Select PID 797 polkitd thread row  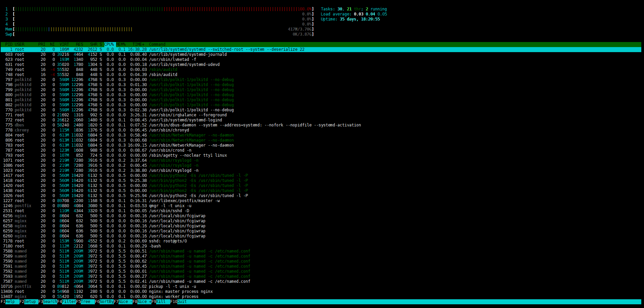coord(321,80)
